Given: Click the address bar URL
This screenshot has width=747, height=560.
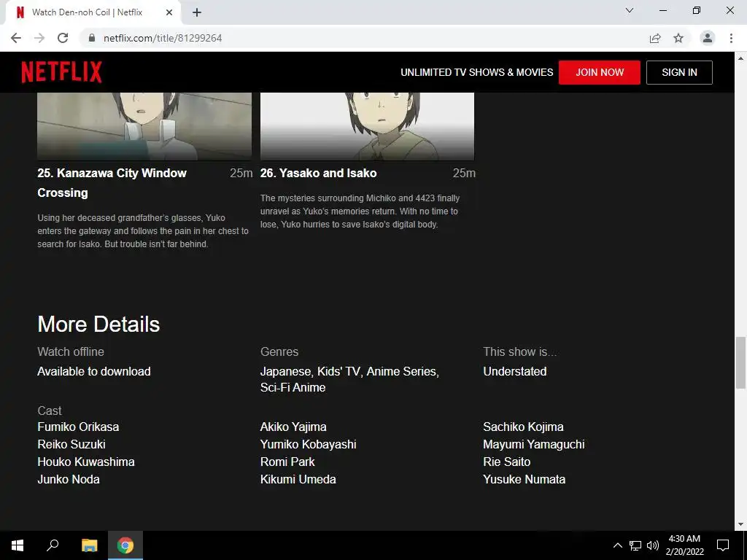Looking at the screenshot, I should (163, 38).
